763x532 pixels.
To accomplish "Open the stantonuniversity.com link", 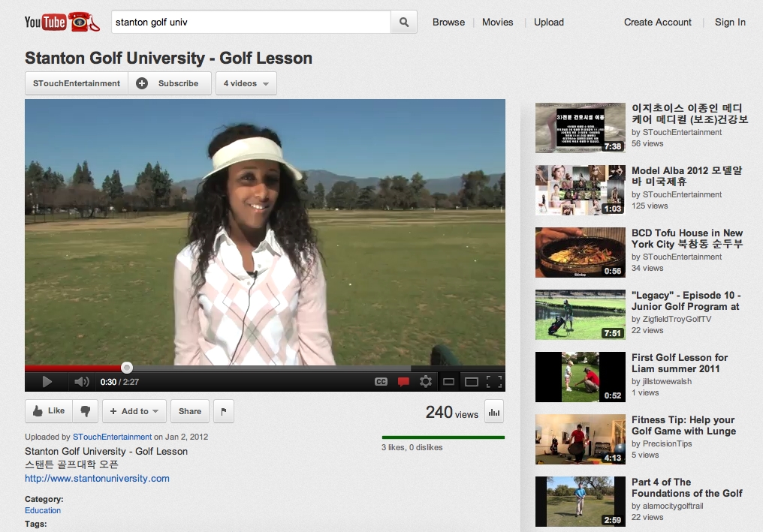I will 97,479.
